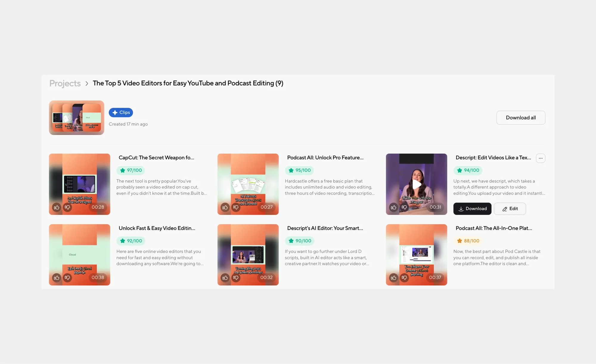Thumbs up the 00:27 Podcast All clip
The image size is (596, 364).
coord(225,207)
